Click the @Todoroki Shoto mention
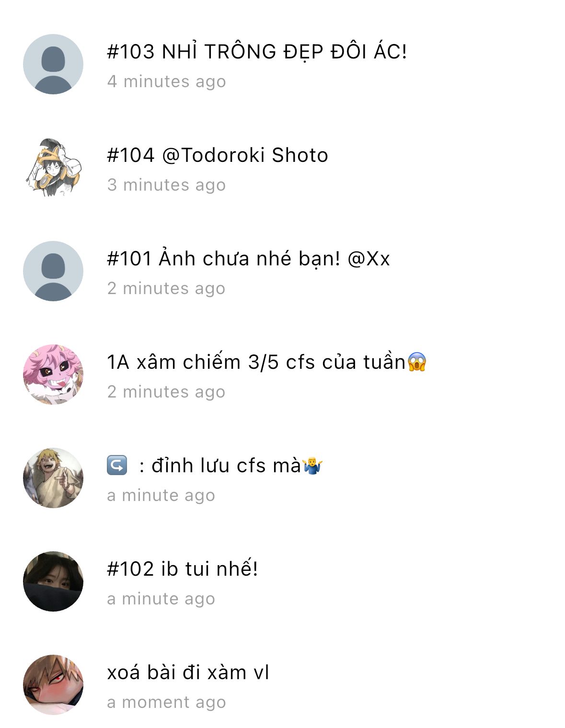This screenshot has width=565, height=728. point(245,155)
